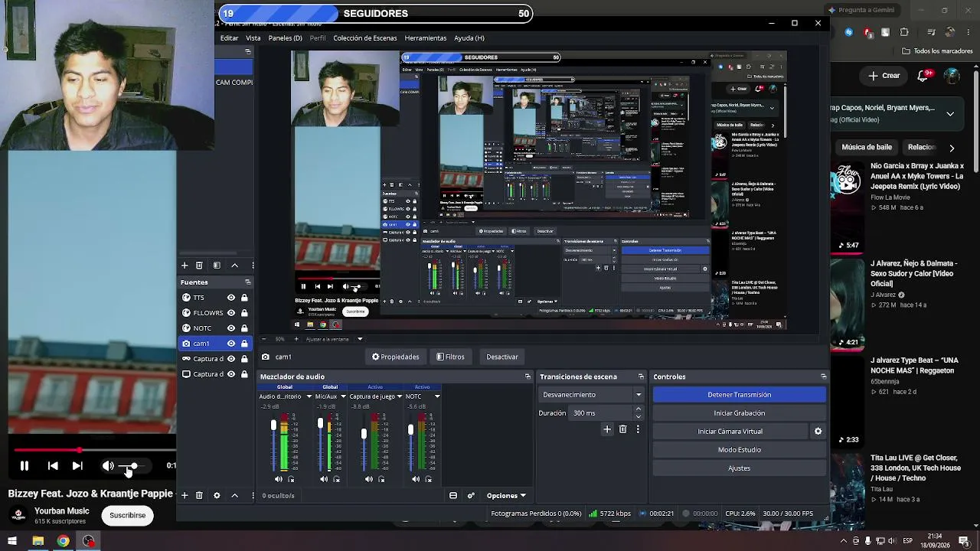
Task: Add a new source in the Fuentes toolbar
Action: [185, 495]
